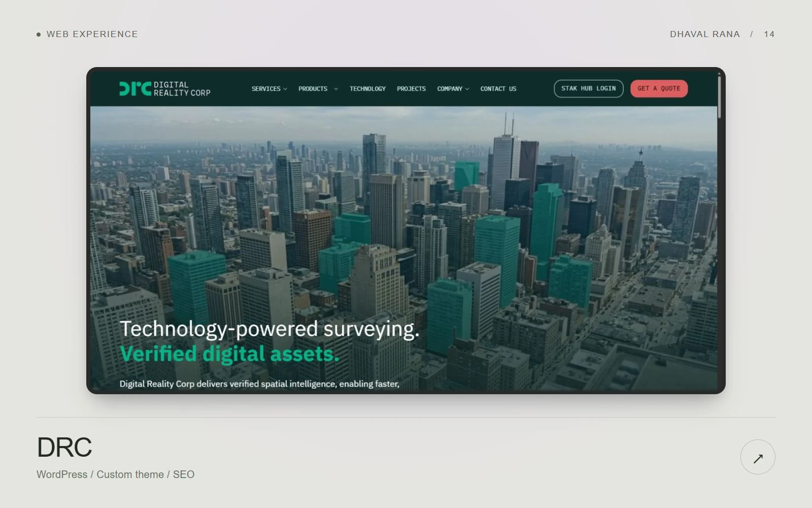Screen dimensions: 812x508
Task: Expand the Company dropdown chevron
Action: (467, 89)
